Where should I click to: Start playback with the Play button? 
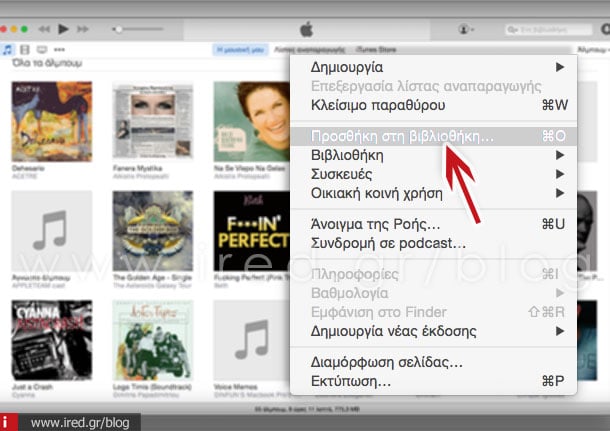[x=63, y=29]
